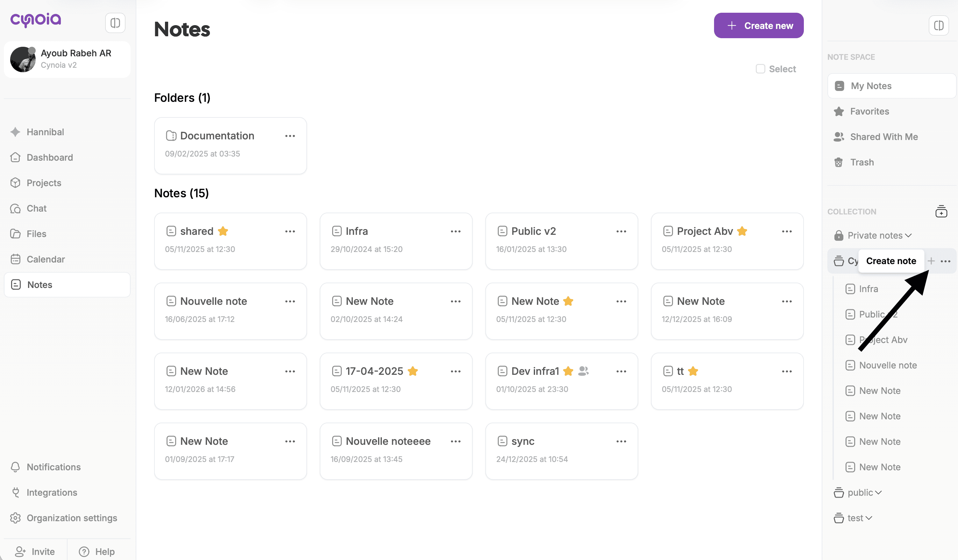958x560 pixels.
Task: Open three-dot menu on Documentation folder
Action: (290, 136)
